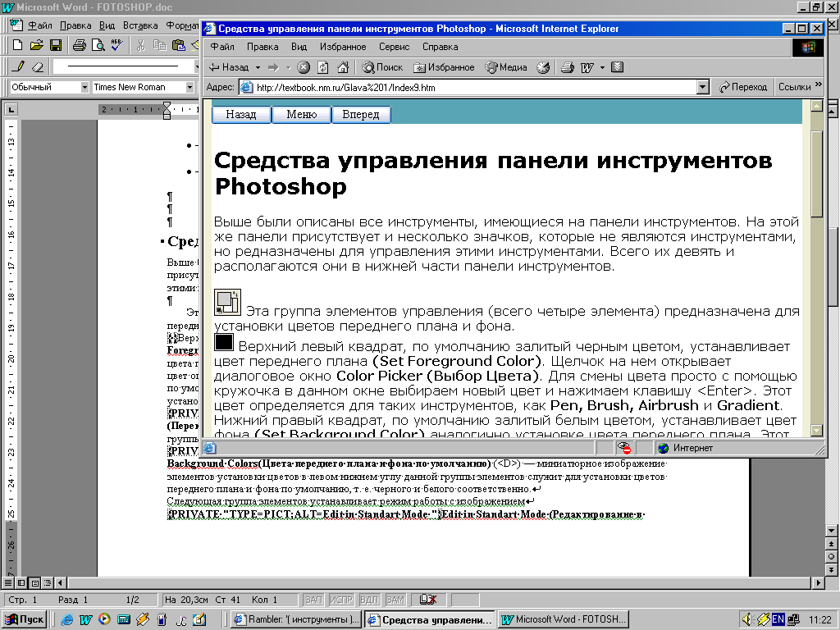Open Сервис menu in Internet Explorer
This screenshot has height=630, width=840.
(x=395, y=47)
